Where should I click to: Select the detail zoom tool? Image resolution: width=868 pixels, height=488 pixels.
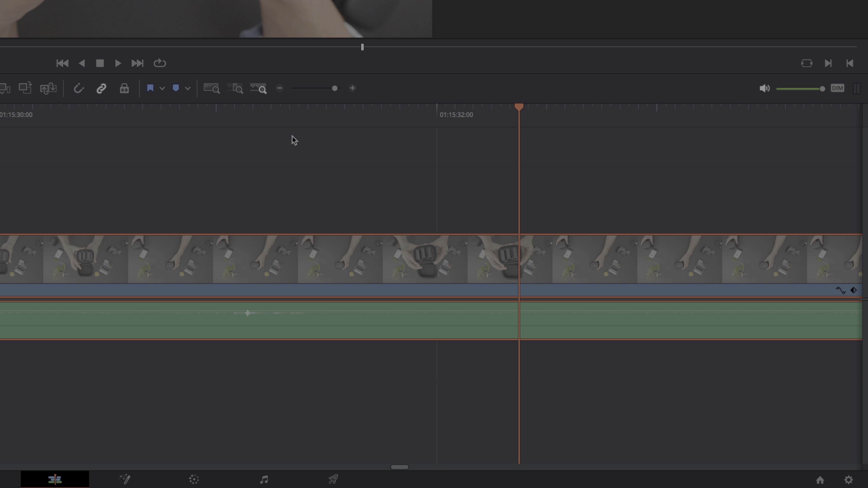tap(235, 88)
